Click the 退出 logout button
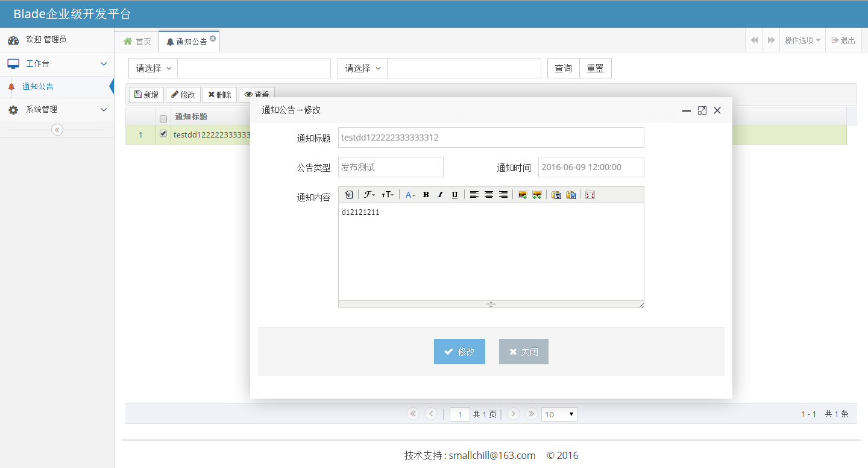 pyautogui.click(x=843, y=40)
